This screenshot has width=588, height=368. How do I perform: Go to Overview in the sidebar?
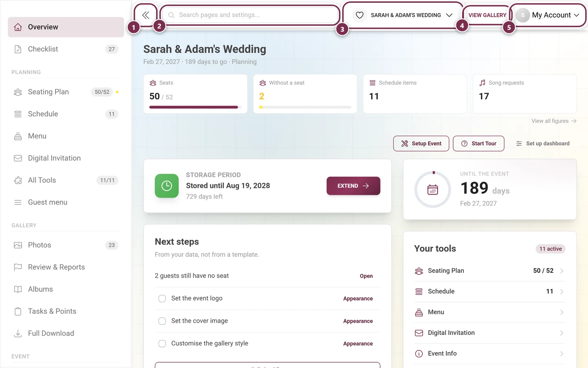66,27
